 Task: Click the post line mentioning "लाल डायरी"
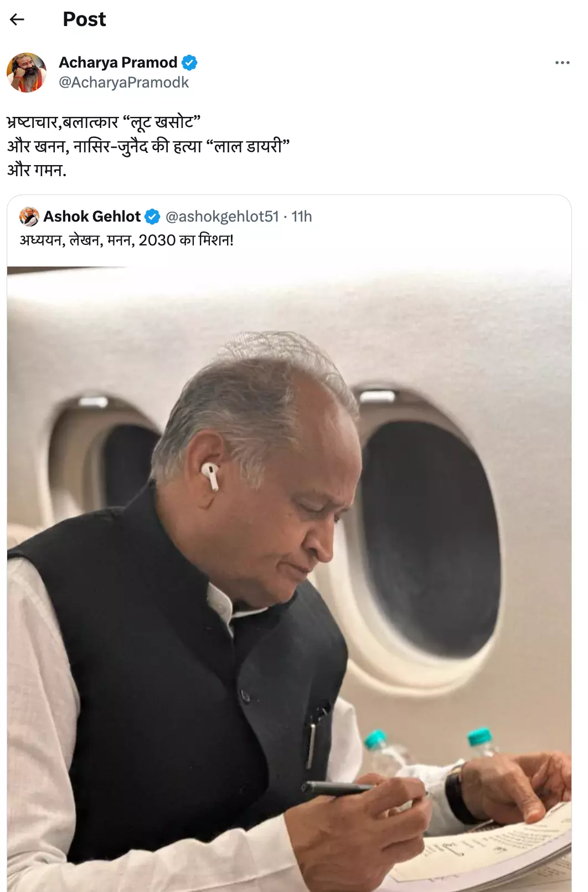click(148, 146)
